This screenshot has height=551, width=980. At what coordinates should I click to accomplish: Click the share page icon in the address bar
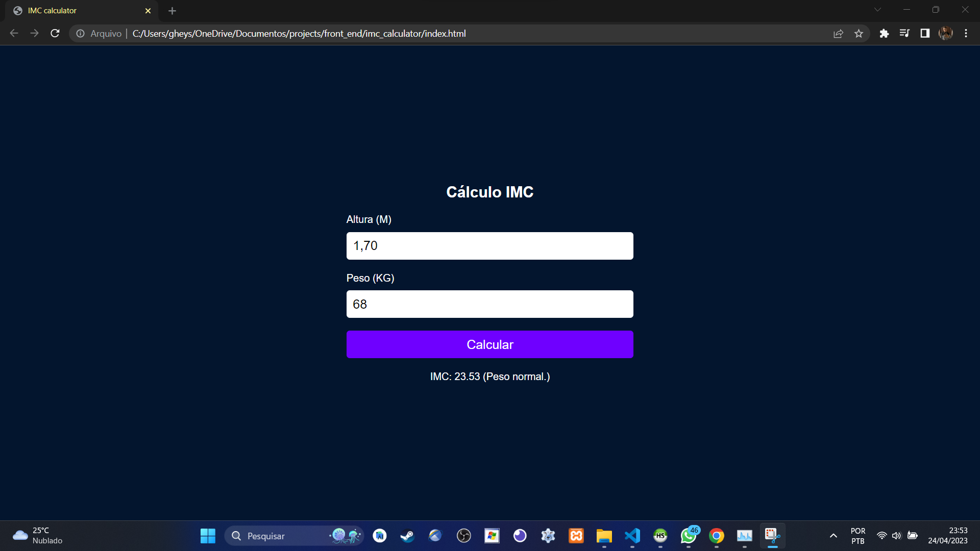pyautogui.click(x=838, y=34)
